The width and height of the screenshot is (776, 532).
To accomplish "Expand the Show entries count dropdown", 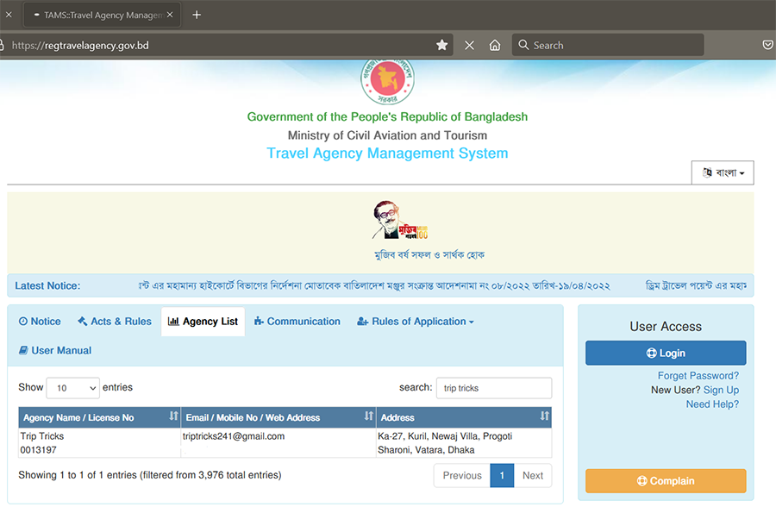I will [72, 388].
